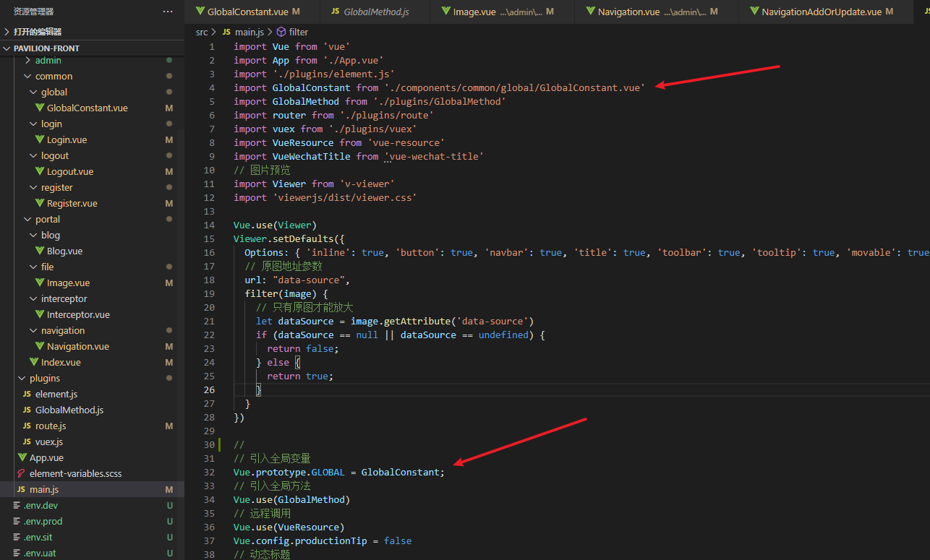Click the 'vue-wechat-title' string on line 9
The width and height of the screenshot is (930, 560).
(x=434, y=156)
